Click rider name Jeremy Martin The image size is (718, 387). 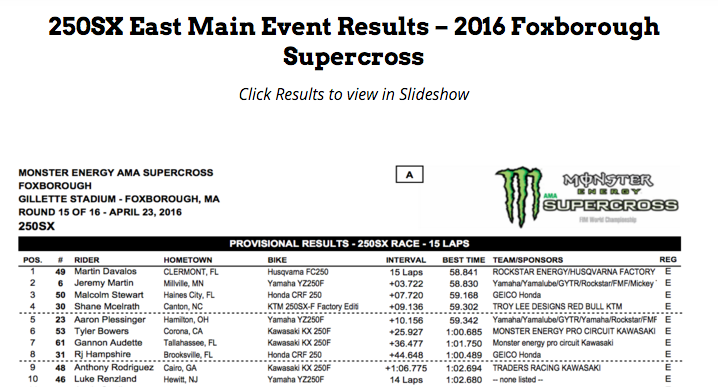pos(104,283)
